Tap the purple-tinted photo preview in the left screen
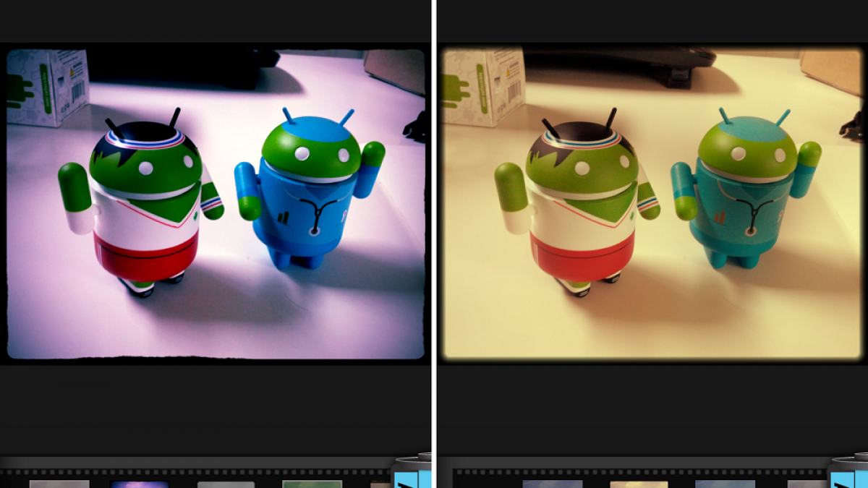 [216, 204]
